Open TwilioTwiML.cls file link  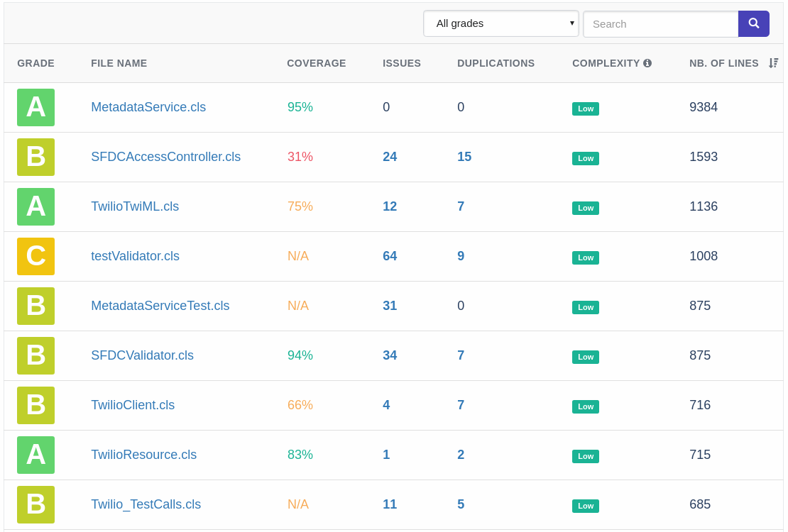pos(135,206)
